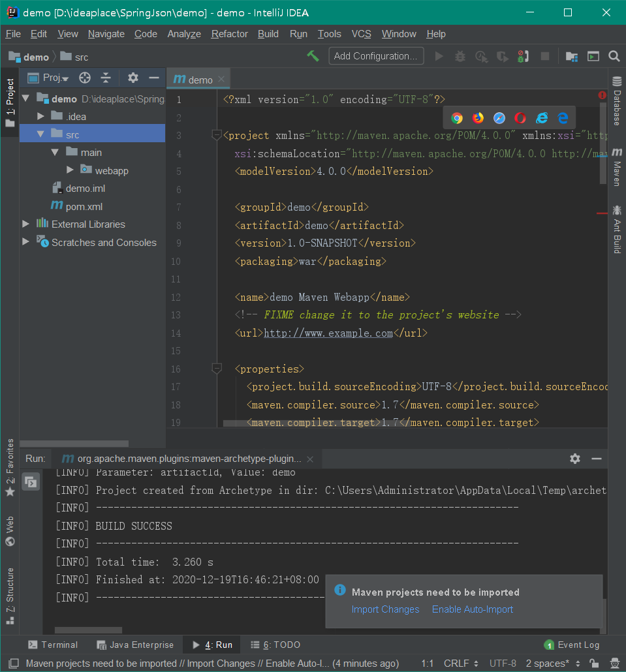Toggle the 4: Run tool window button
This screenshot has width=626, height=672.
click(x=212, y=645)
